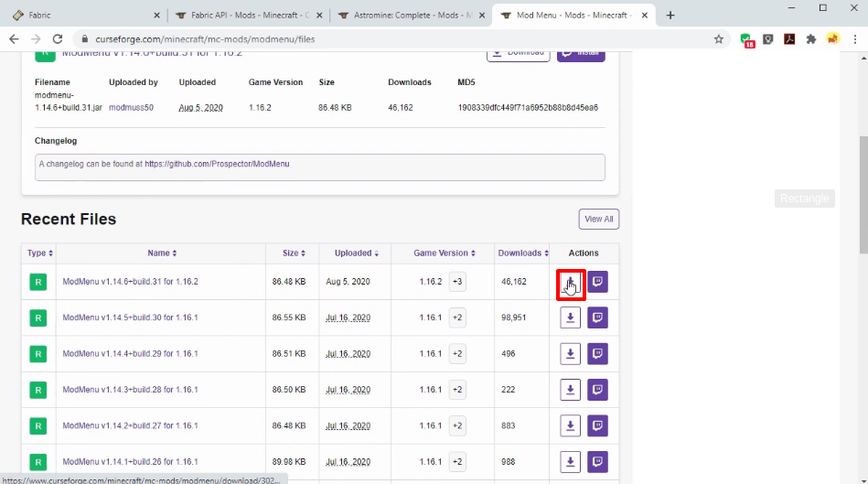Click the page vertical scrollbar thumb
This screenshot has height=484, width=868.
tap(863, 194)
